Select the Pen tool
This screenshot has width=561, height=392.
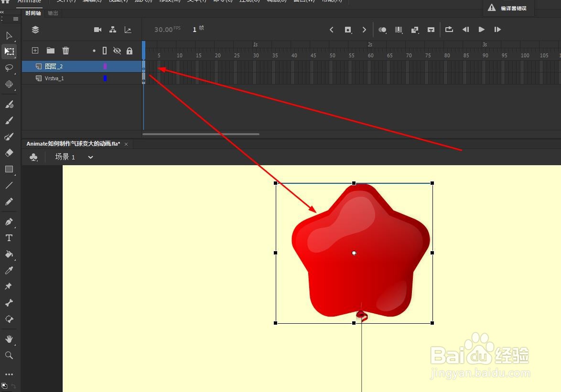pyautogui.click(x=9, y=222)
